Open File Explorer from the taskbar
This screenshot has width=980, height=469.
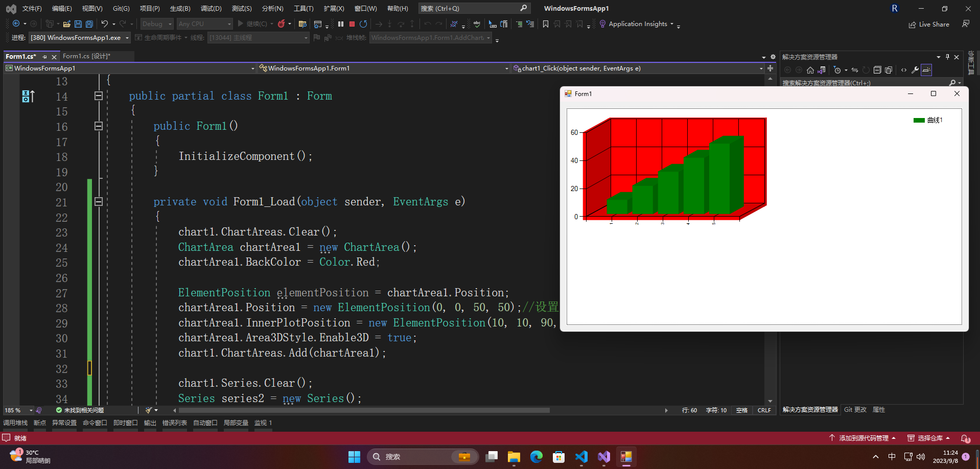point(514,457)
